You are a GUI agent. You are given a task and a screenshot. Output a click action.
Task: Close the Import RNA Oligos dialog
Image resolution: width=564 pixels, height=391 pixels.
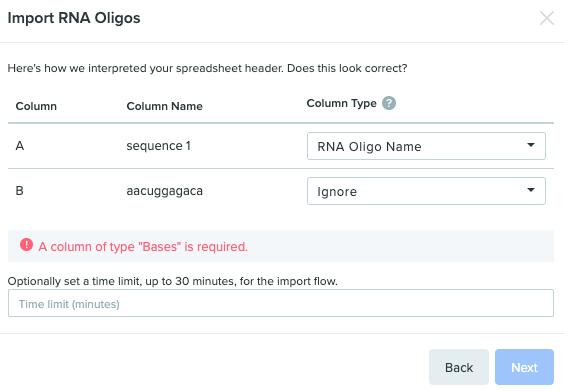click(x=546, y=18)
